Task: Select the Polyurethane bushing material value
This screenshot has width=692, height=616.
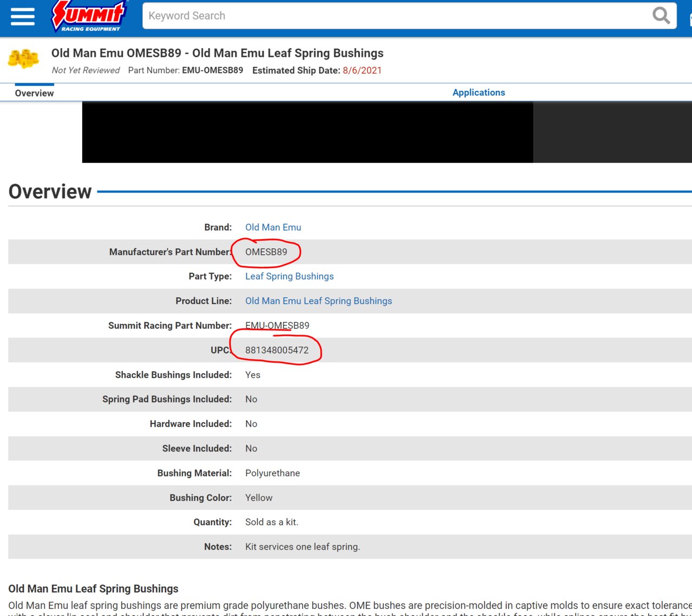Action: click(x=273, y=473)
